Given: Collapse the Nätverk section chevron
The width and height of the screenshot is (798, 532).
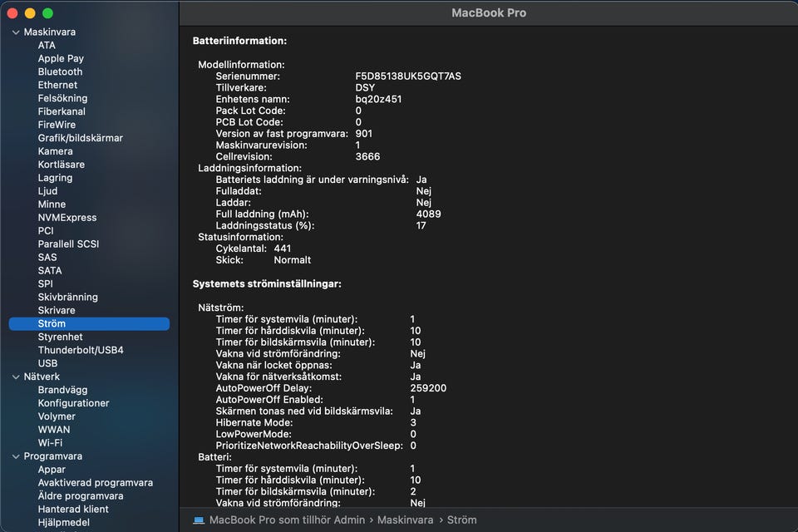Looking at the screenshot, I should click(x=16, y=377).
